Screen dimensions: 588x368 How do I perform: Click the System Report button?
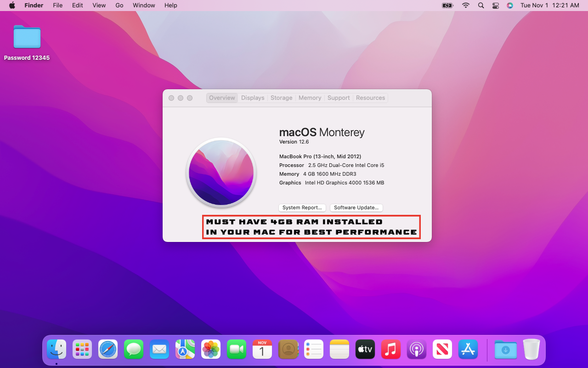click(302, 208)
